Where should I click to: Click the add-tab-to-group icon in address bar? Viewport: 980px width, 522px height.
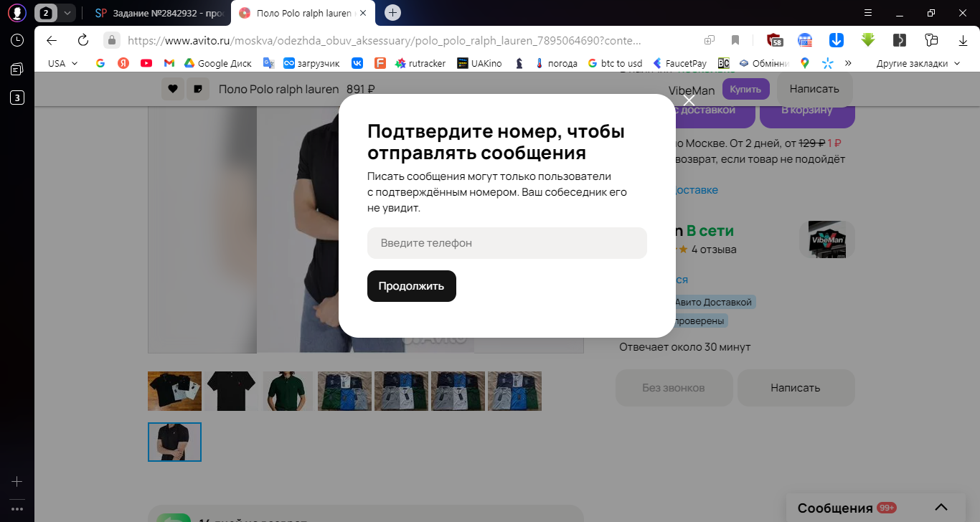(709, 40)
